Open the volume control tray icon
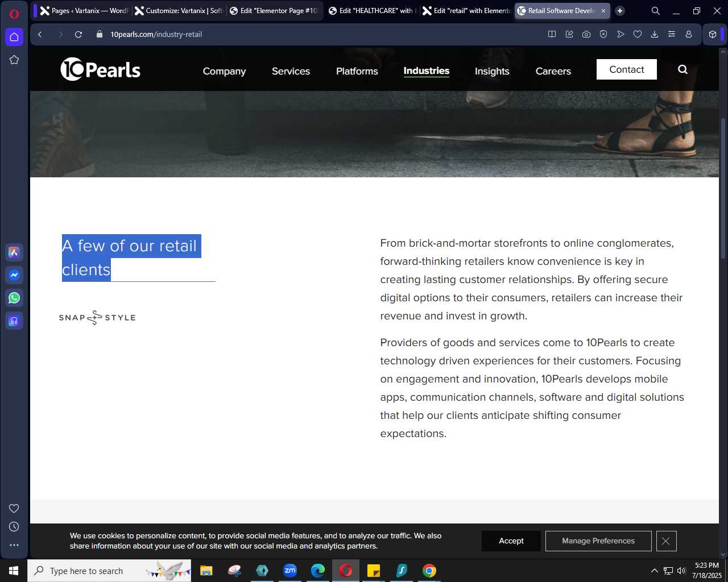The image size is (728, 582). (681, 571)
